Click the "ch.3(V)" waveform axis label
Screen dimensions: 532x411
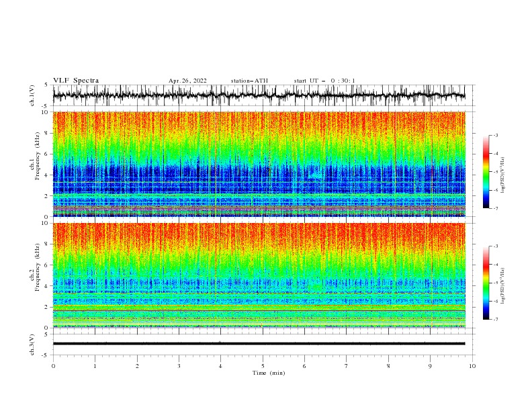[x=32, y=345]
